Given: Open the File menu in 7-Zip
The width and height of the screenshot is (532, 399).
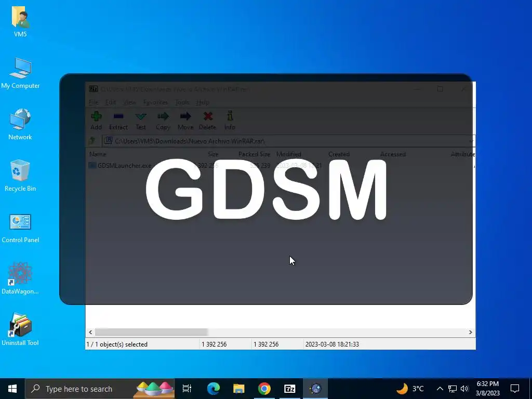Looking at the screenshot, I should tap(94, 102).
